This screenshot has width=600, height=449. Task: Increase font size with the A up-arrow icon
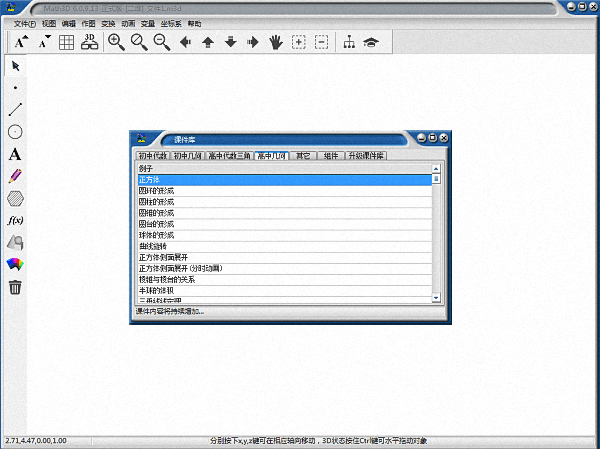click(x=21, y=42)
